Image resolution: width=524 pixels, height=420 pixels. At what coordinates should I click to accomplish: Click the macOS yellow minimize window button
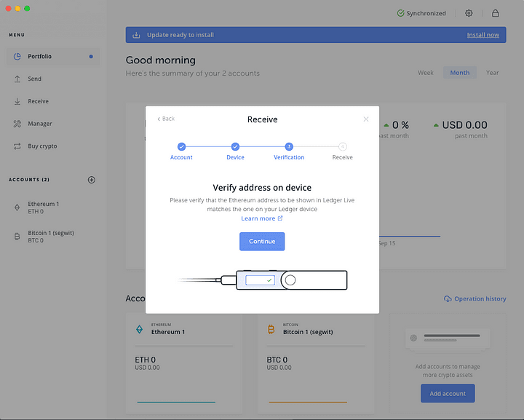click(x=17, y=8)
